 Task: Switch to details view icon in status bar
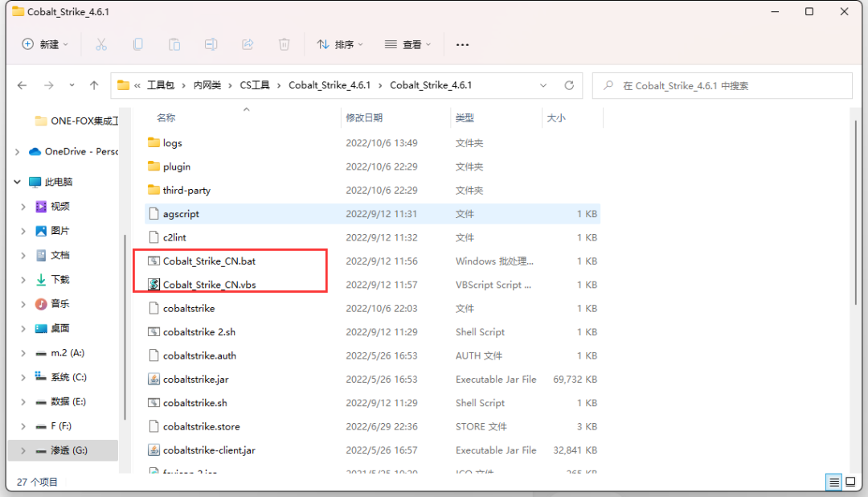(833, 482)
